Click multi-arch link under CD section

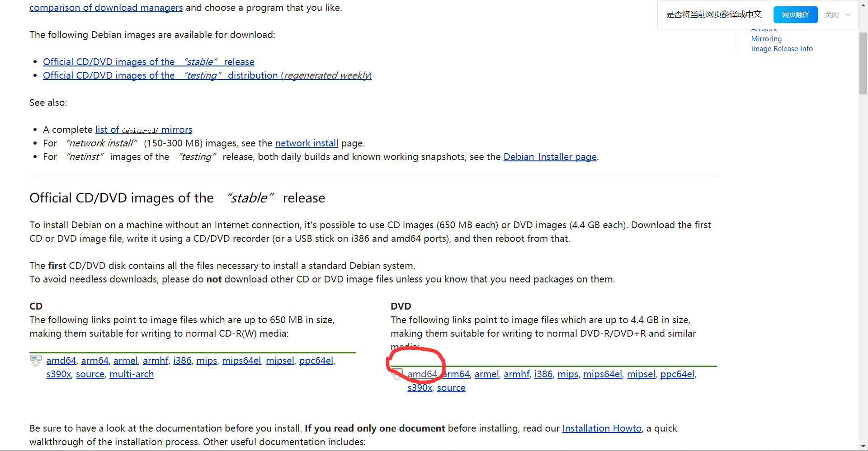pos(132,374)
